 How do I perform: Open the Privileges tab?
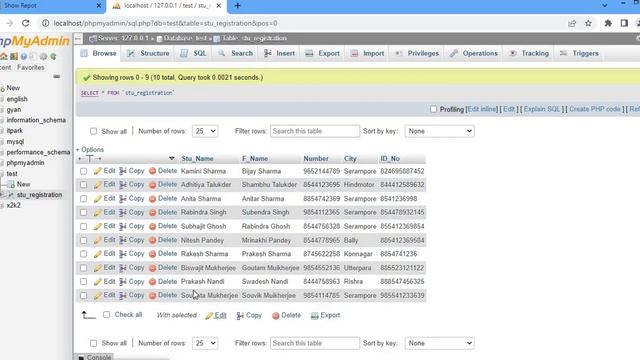tap(417, 53)
